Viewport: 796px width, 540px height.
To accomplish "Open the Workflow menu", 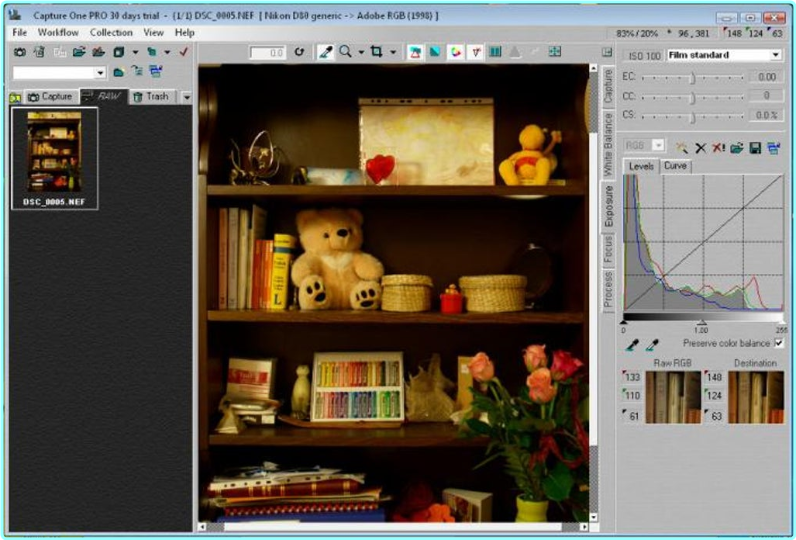I will (x=58, y=32).
